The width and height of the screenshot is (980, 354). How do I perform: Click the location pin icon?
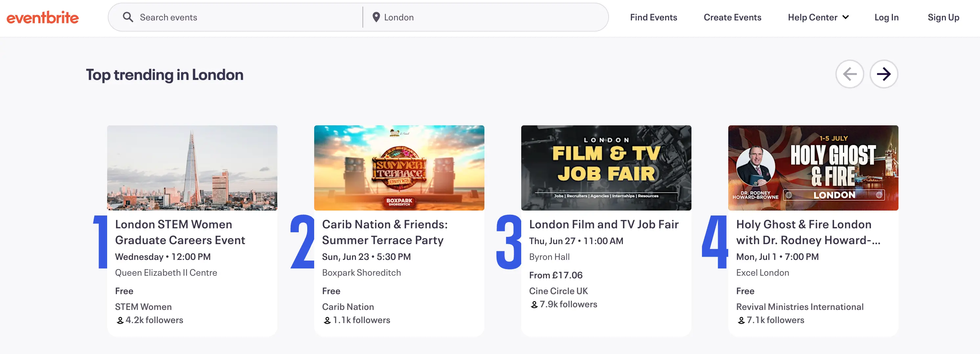click(376, 17)
